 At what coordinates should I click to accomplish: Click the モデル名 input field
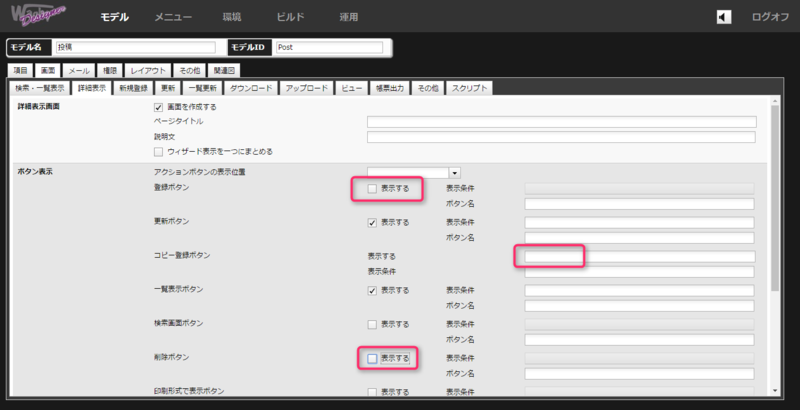[x=136, y=47]
